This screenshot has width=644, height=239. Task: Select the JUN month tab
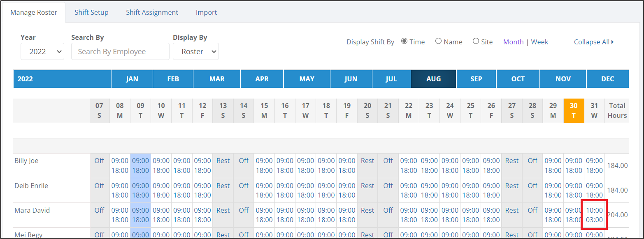pos(351,79)
